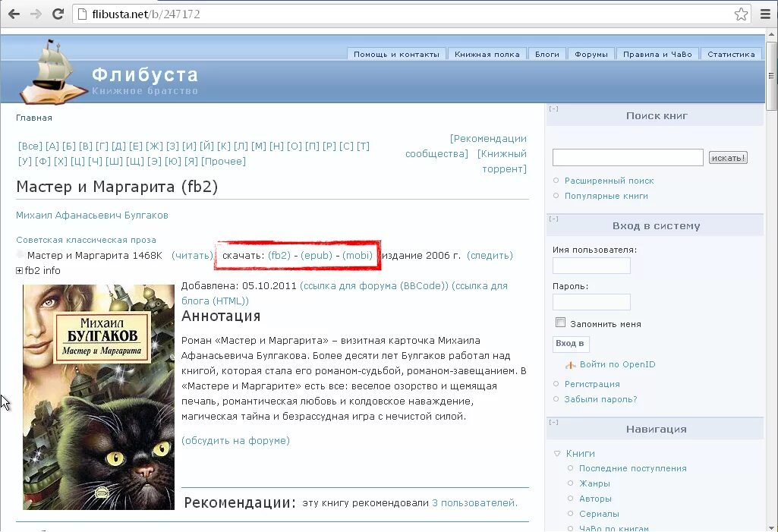
Task: Open the Chrome hamburger menu
Action: coord(766,14)
